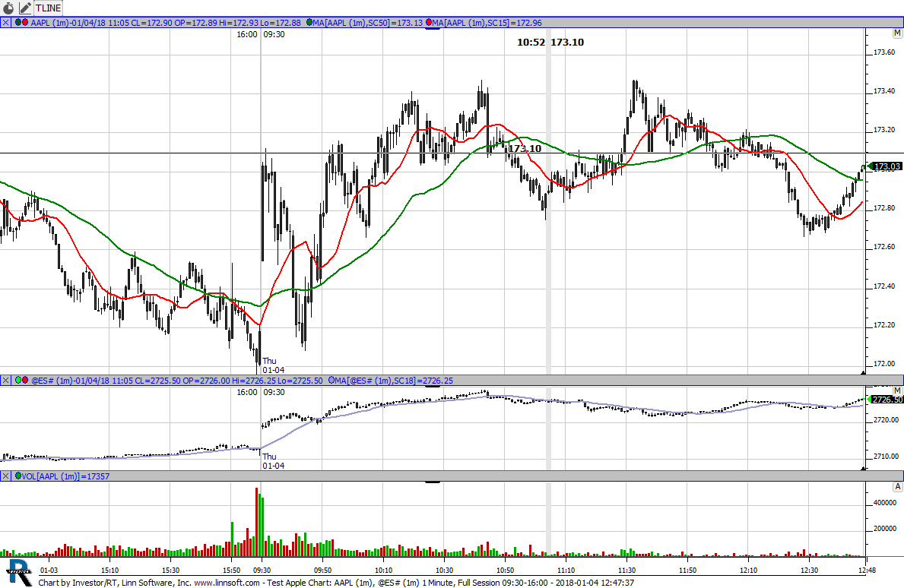Click the red candle color dot for AAPL
Screen dimensions: 904x588
coord(25,23)
